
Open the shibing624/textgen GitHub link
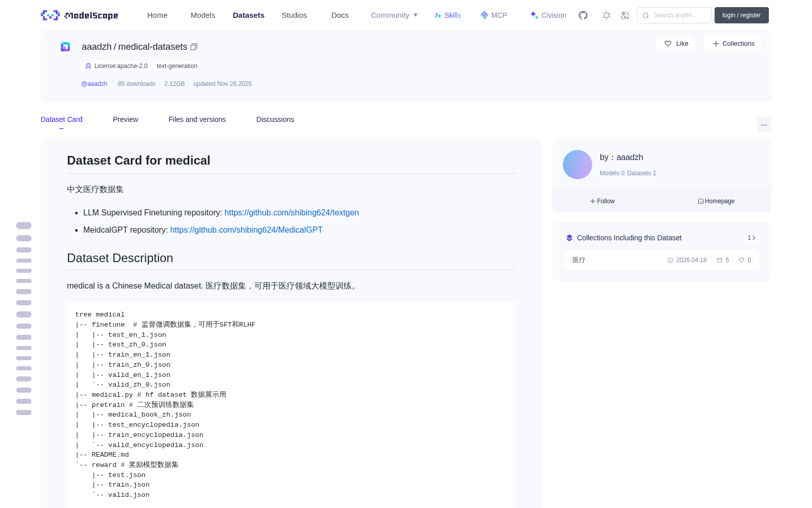click(x=292, y=213)
